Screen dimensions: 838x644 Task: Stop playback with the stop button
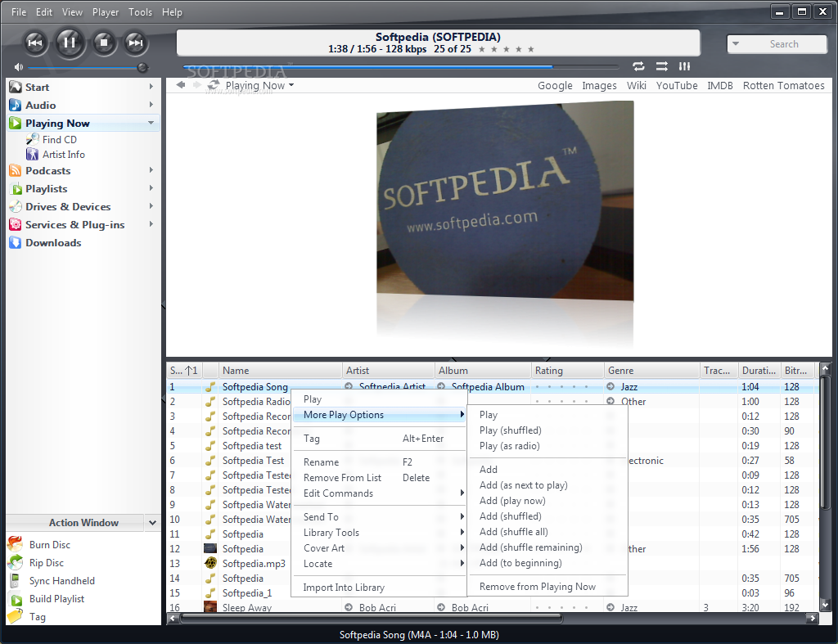point(104,43)
